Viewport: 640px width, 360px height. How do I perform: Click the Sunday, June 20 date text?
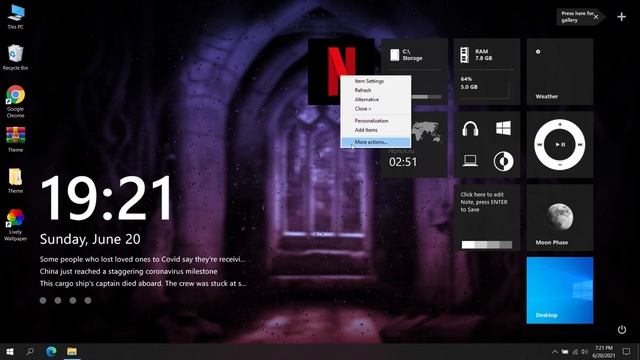[x=90, y=239]
